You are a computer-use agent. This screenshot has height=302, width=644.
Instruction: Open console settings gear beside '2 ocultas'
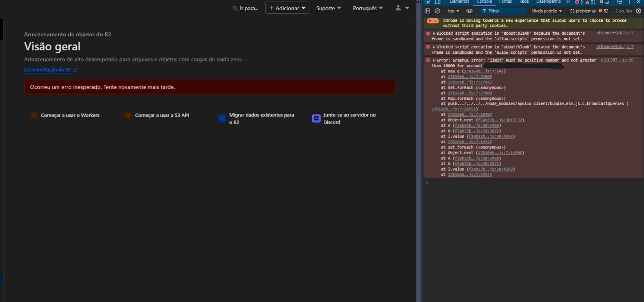click(639, 11)
